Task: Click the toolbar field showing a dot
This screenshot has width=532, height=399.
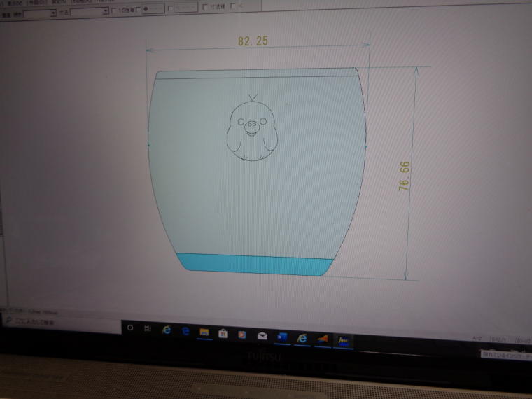Action: pos(153,9)
